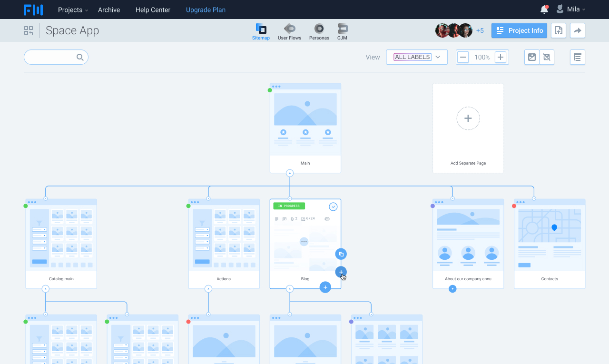Click the hovered plus button beside Blog card
The width and height of the screenshot is (609, 364).
click(x=341, y=272)
